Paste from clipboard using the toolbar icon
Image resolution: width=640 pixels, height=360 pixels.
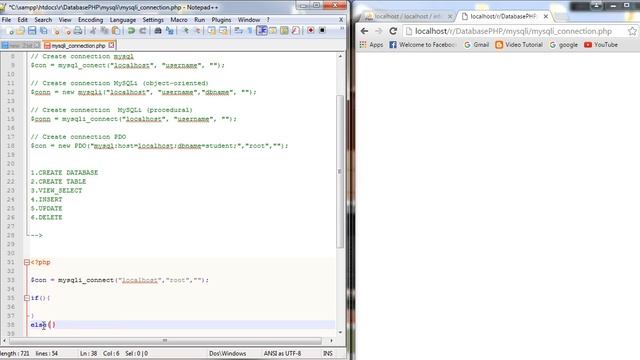(116, 31)
